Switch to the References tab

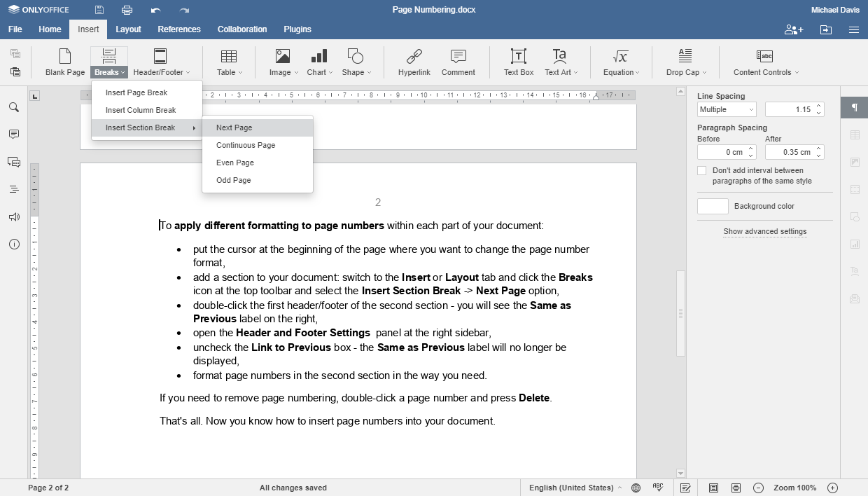179,29
